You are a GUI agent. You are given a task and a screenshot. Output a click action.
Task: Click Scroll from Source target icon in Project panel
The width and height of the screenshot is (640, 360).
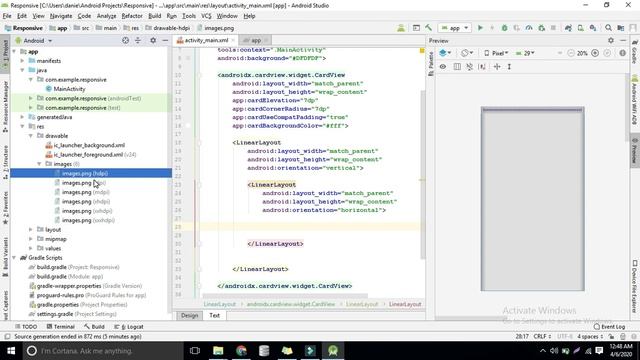pos(126,40)
